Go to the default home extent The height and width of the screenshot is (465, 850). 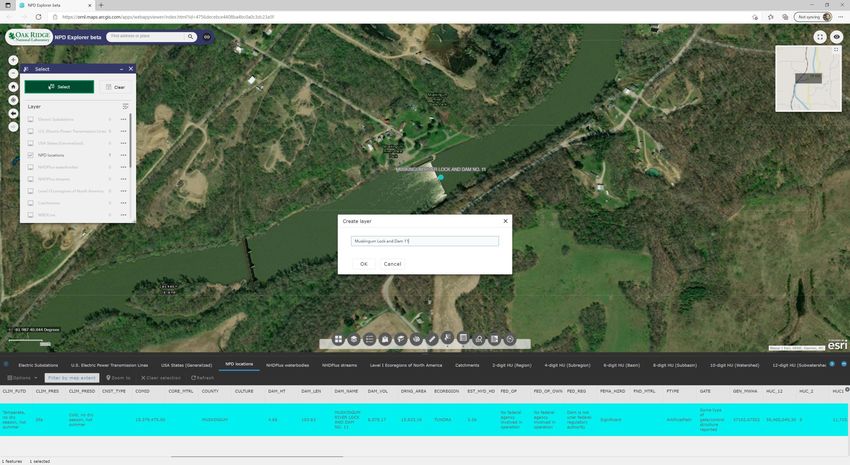click(x=14, y=87)
